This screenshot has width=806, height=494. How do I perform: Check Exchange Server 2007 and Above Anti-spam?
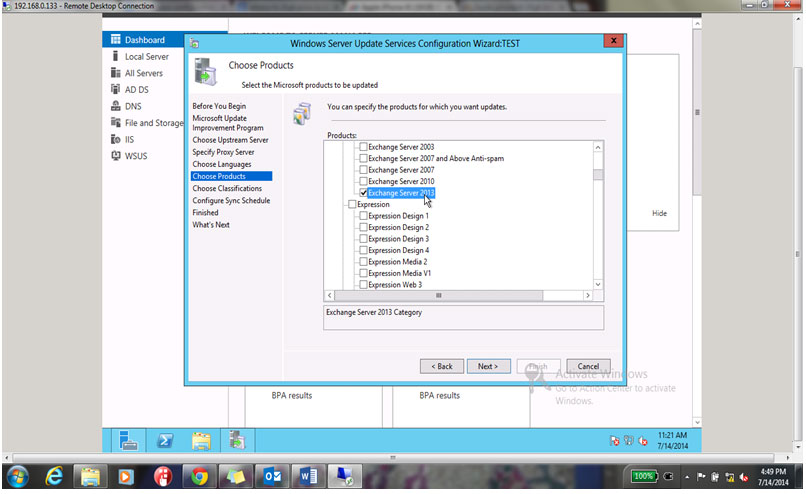click(x=363, y=158)
